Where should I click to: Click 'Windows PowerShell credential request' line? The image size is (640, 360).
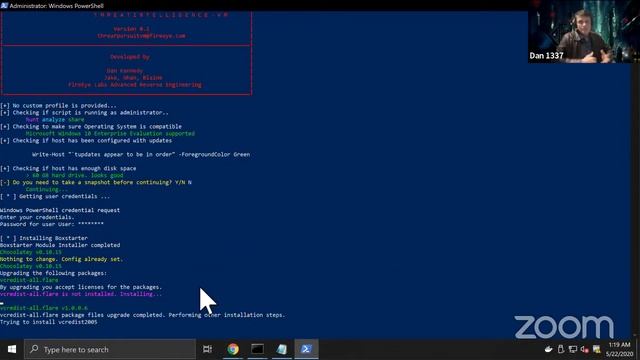pyautogui.click(x=60, y=210)
